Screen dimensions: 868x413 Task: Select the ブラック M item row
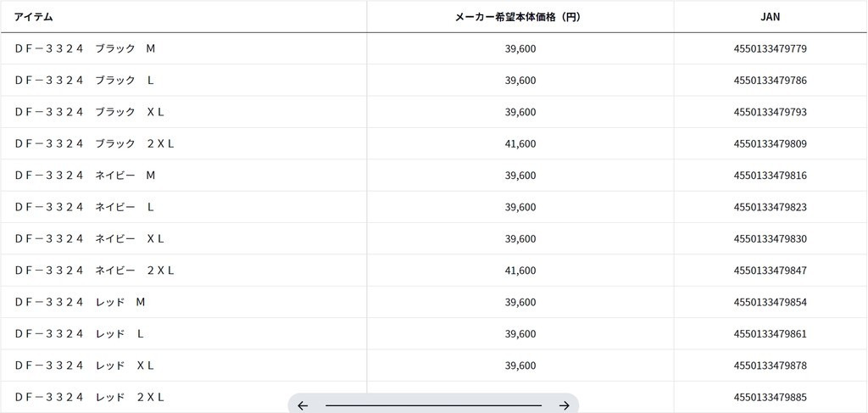click(x=85, y=48)
